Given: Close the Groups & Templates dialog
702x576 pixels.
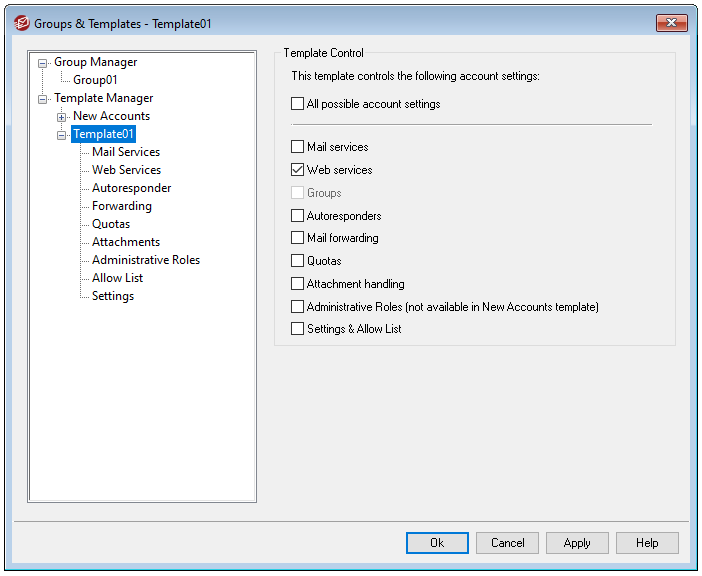Looking at the screenshot, I should coord(671,23).
